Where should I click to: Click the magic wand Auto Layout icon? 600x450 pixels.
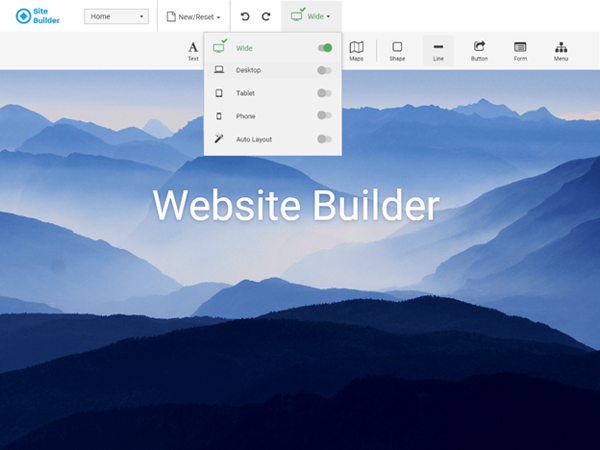[x=219, y=139]
